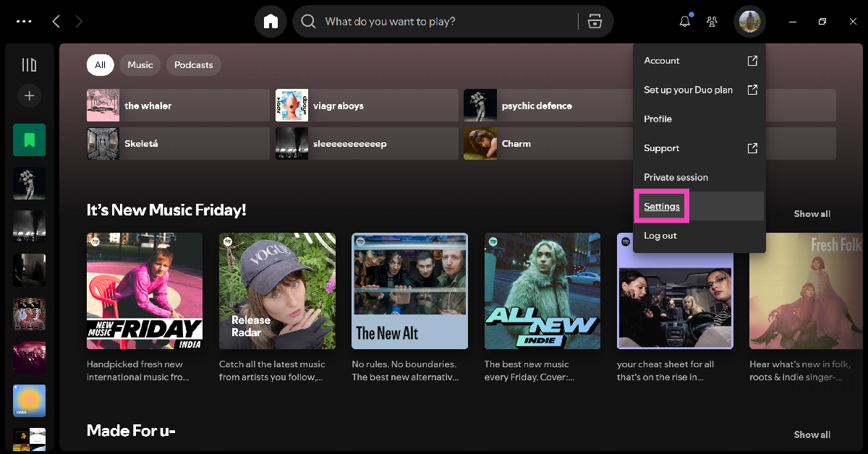Go back using the left arrow
Image resolution: width=868 pixels, height=454 pixels.
56,22
